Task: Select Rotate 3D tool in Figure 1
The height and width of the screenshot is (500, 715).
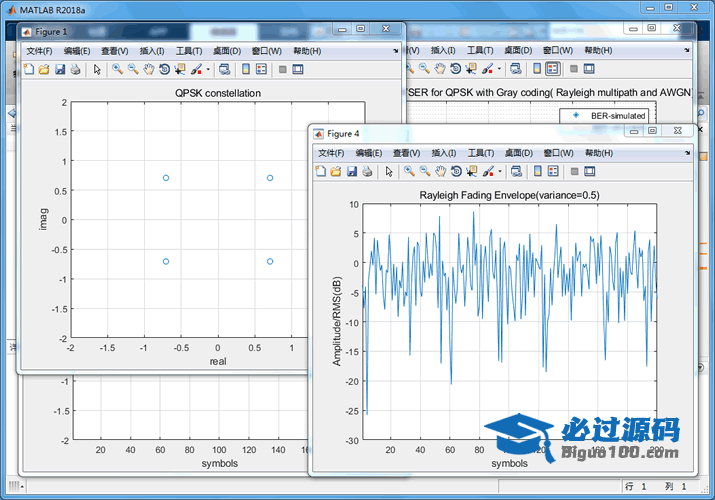Action: pyautogui.click(x=164, y=69)
